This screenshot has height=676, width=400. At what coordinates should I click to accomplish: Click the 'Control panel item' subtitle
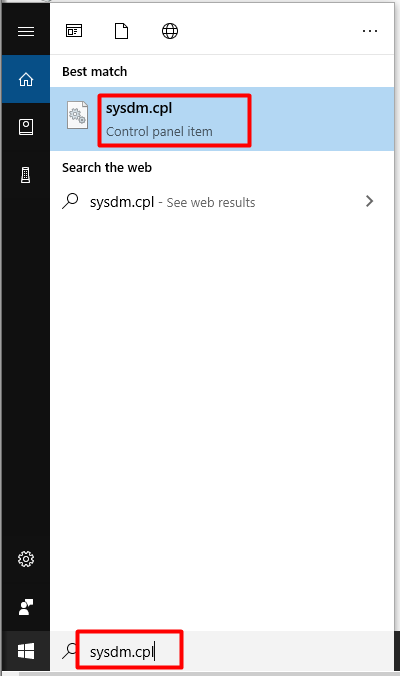pyautogui.click(x=159, y=131)
